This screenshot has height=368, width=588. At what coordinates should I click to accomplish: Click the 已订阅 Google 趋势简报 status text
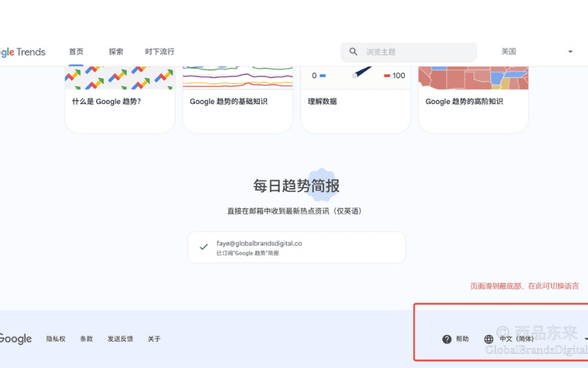pyautogui.click(x=248, y=253)
